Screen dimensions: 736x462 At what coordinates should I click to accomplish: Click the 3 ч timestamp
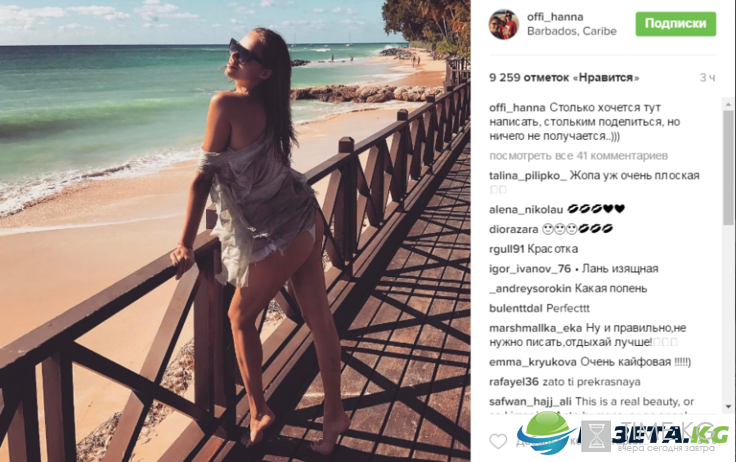tap(707, 78)
